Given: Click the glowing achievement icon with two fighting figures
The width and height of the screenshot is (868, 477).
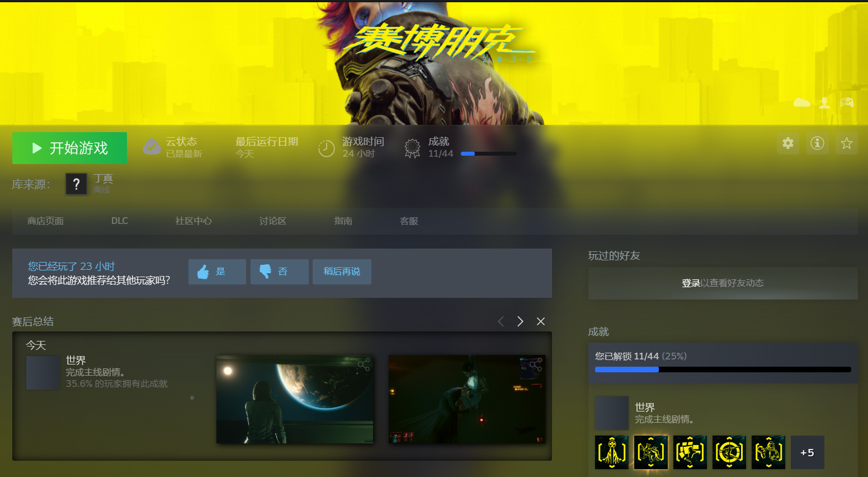Looking at the screenshot, I should (x=651, y=452).
